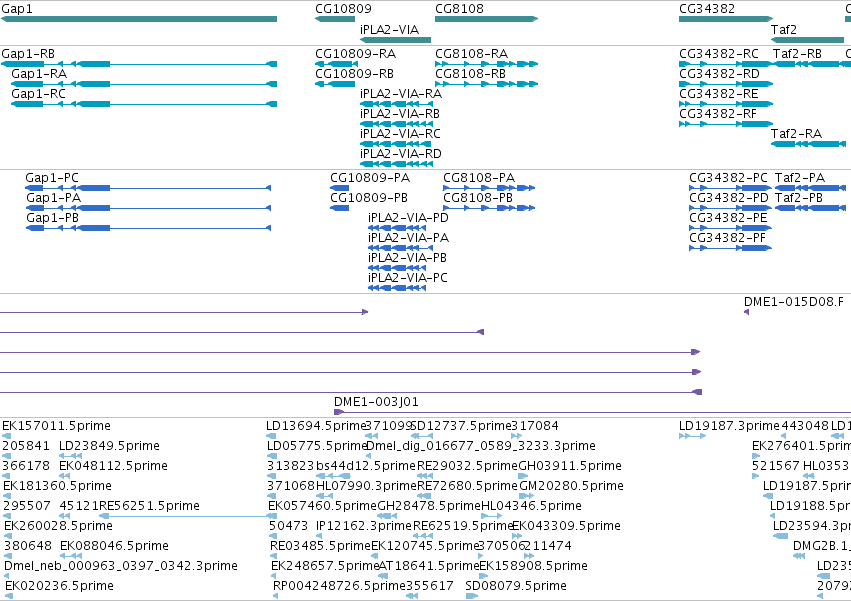The width and height of the screenshot is (851, 601).
Task: Click transcript iPLA2-VIA-RB
Action: click(396, 124)
